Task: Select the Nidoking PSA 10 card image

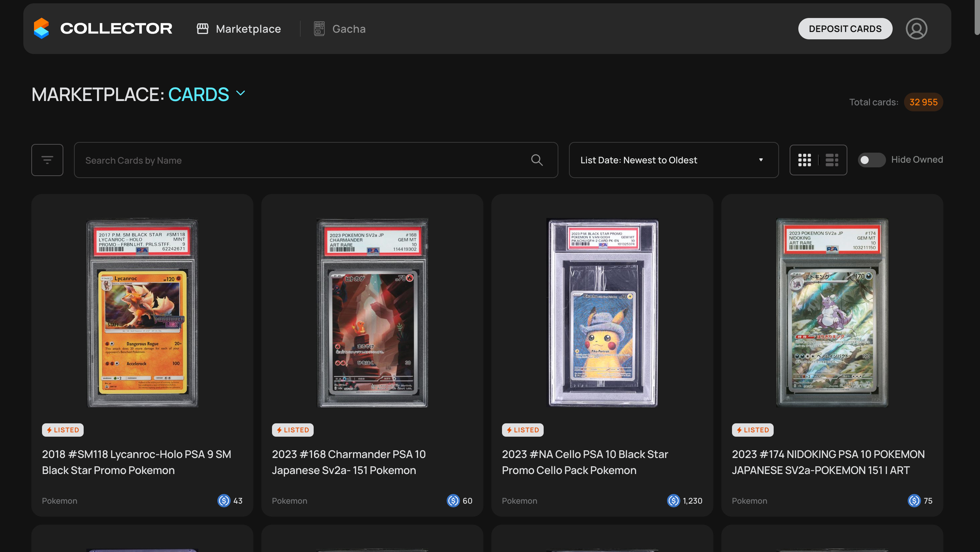Action: 832,313
